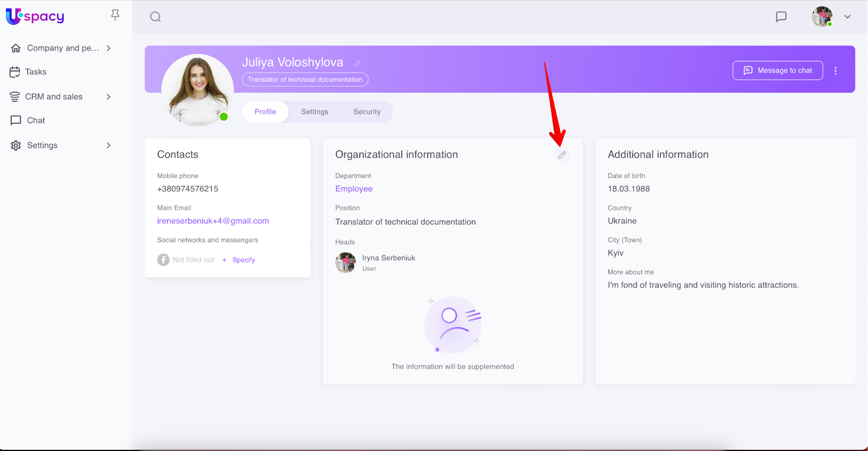Open Chat from the sidebar
Viewport: 868px width, 451px height.
[x=36, y=120]
